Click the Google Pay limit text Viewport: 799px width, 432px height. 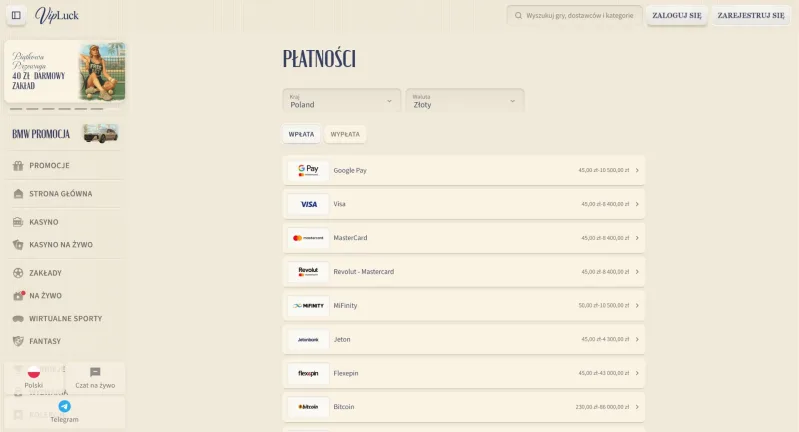[x=604, y=171]
